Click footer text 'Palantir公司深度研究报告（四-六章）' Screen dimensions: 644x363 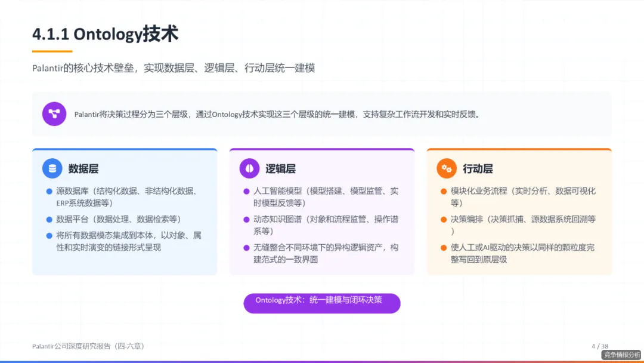click(x=88, y=346)
